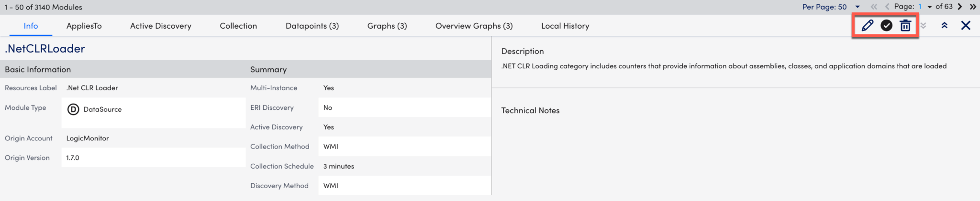This screenshot has height=201, width=980.
Task: Click the pencil edit module icon
Action: click(x=867, y=26)
